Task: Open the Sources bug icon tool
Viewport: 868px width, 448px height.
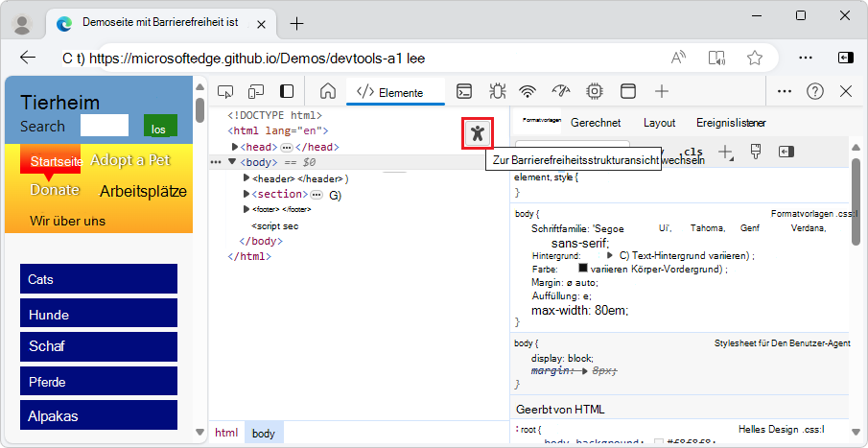Action: click(x=497, y=91)
